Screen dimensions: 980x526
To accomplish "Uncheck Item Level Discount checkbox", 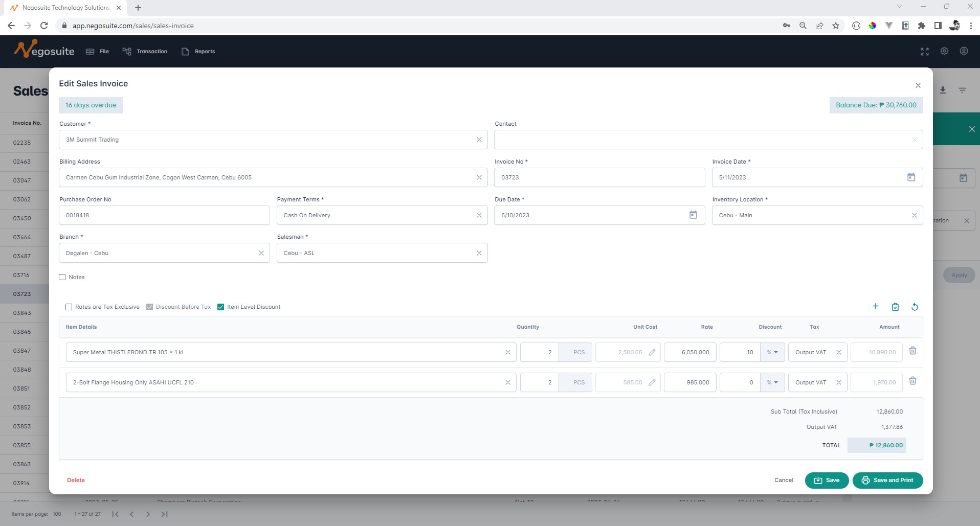I will [221, 307].
